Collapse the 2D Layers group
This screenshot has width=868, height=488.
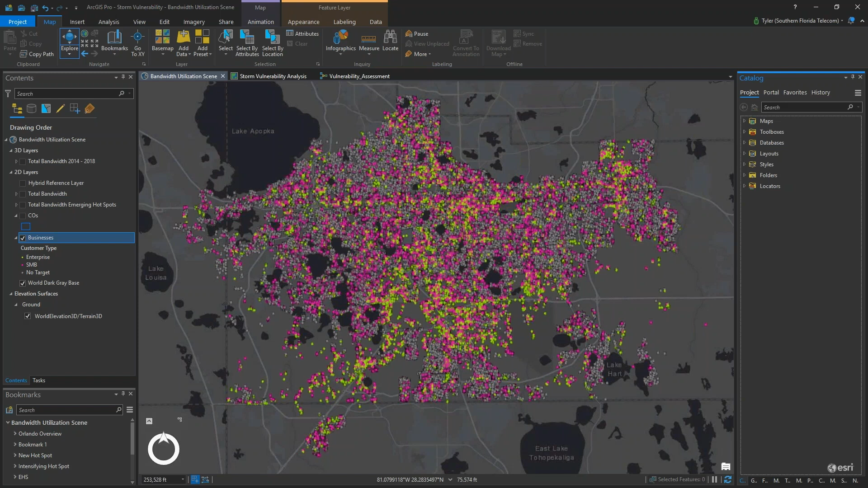(11, 172)
